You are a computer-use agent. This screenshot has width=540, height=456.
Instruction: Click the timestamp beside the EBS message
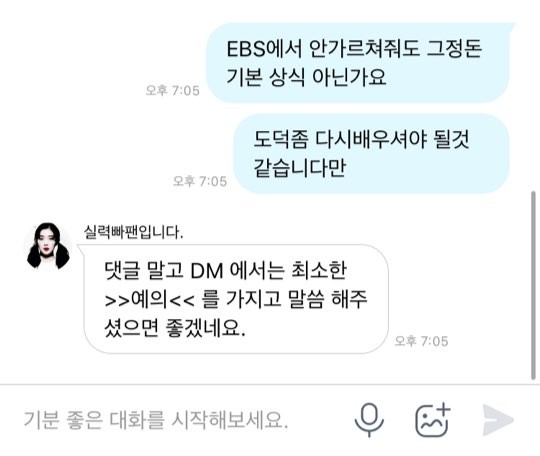coord(173,91)
